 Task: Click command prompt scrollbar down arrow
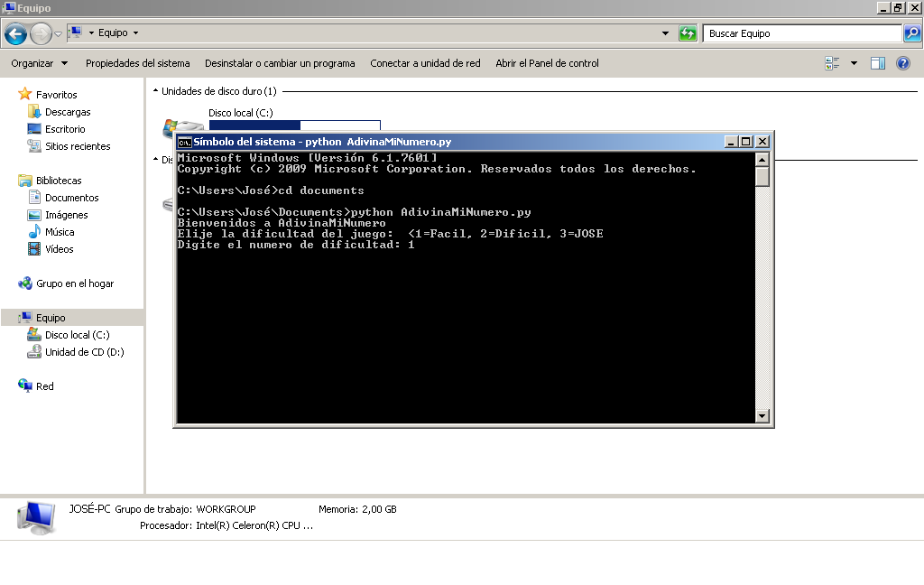[x=762, y=416]
